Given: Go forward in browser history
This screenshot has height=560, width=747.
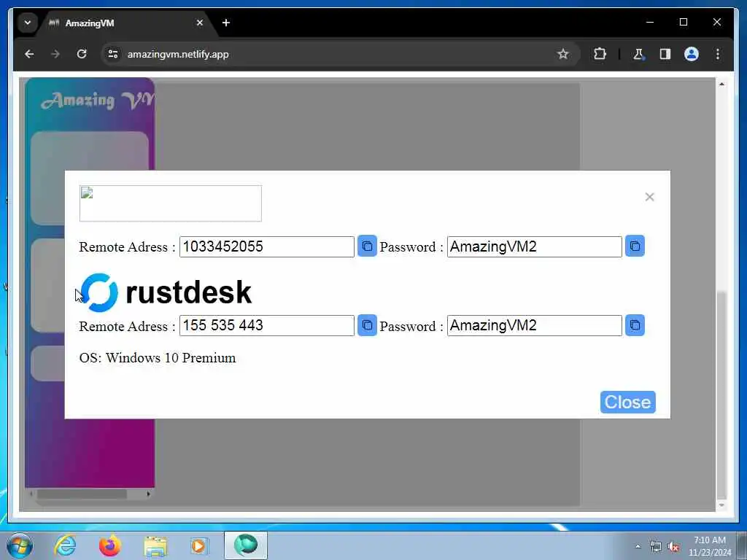Looking at the screenshot, I should (x=55, y=54).
